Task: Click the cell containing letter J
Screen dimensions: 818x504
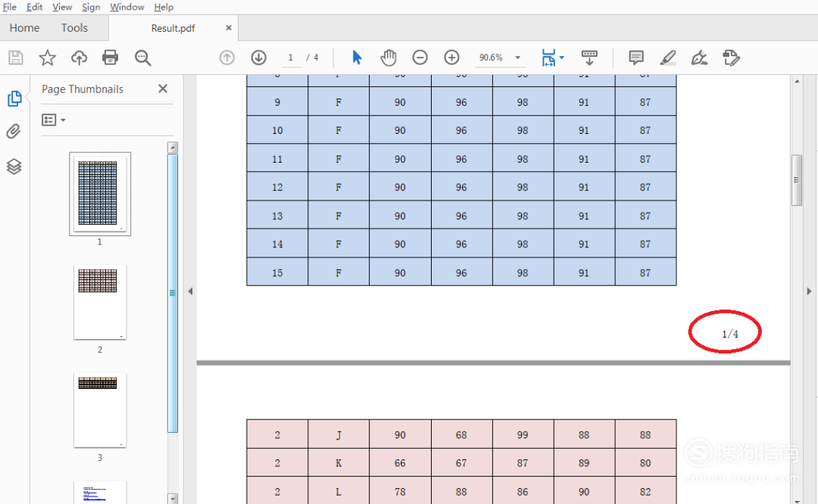Action: pyautogui.click(x=339, y=434)
